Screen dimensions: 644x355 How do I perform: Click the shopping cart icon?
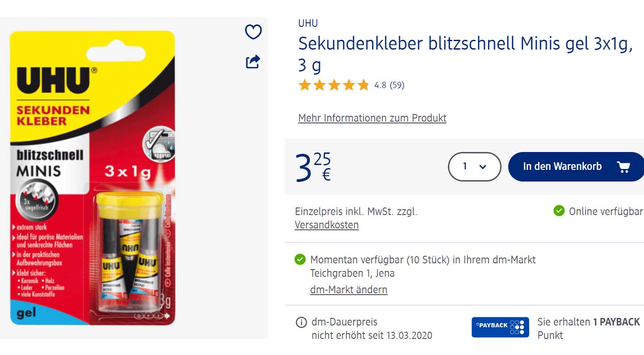pos(623,167)
